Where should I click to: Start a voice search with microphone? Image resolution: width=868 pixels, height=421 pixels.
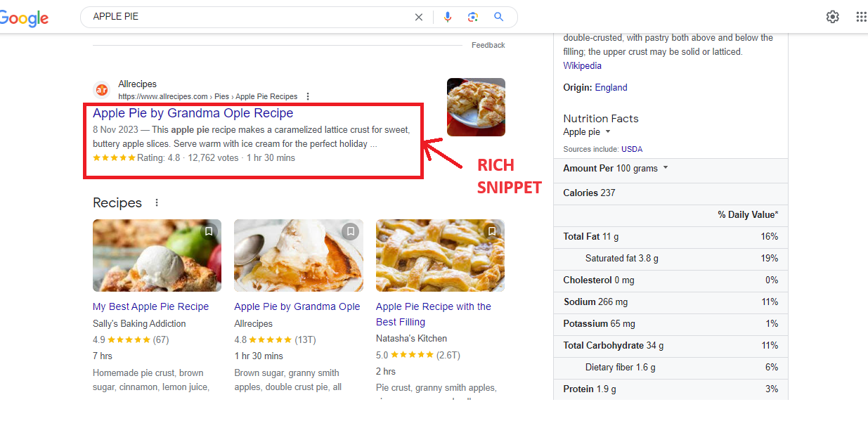448,17
